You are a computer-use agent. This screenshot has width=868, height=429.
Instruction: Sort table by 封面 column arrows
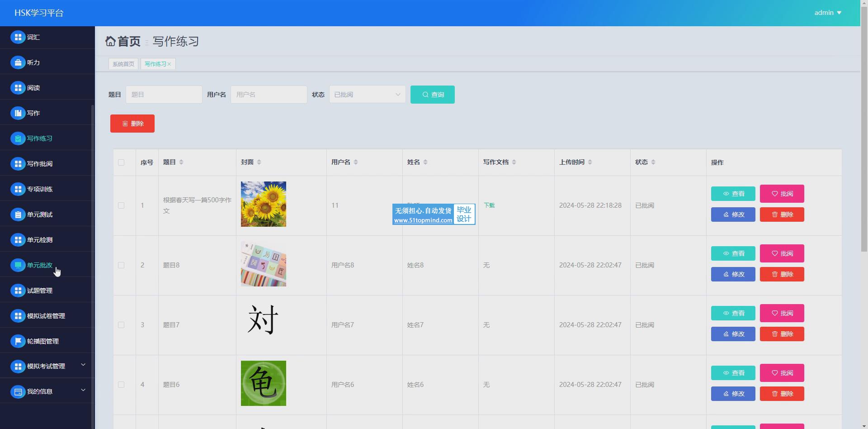[x=259, y=162]
